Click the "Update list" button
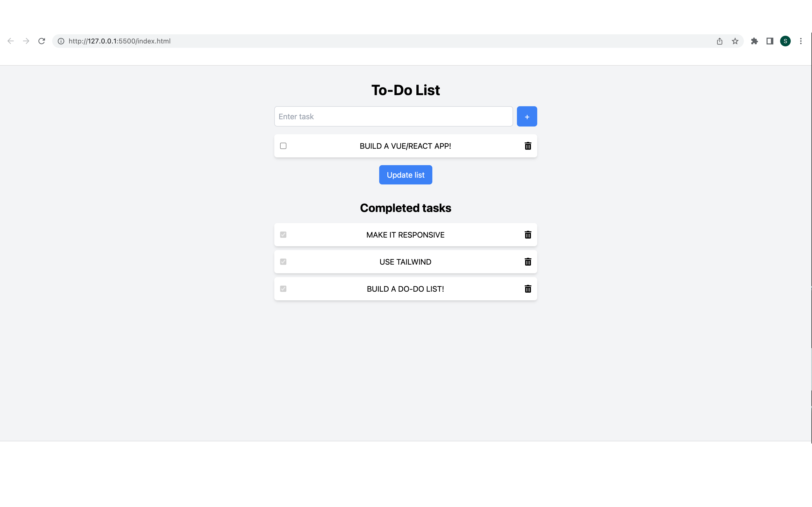 (x=405, y=175)
